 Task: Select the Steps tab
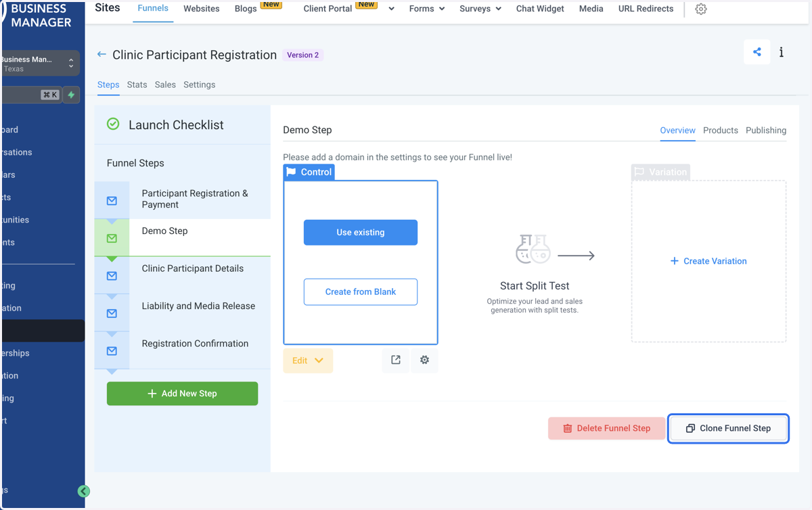click(108, 85)
